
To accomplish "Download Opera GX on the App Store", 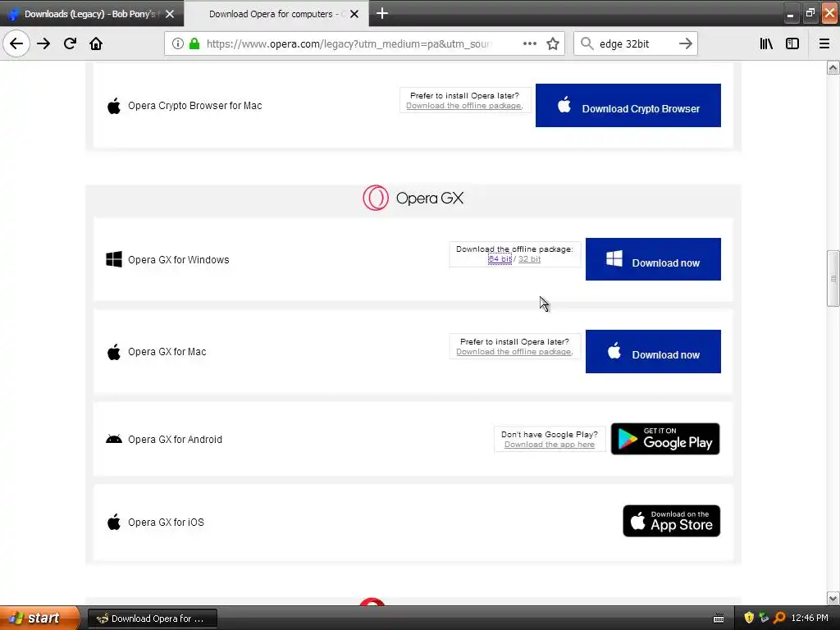I will tap(671, 521).
